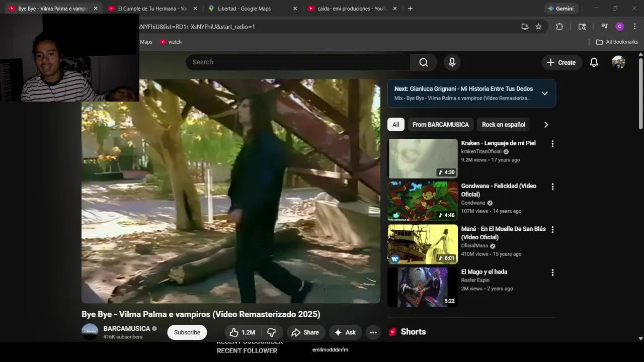The width and height of the screenshot is (644, 362).
Task: Bookmark this page with the star icon
Action: (538, 27)
